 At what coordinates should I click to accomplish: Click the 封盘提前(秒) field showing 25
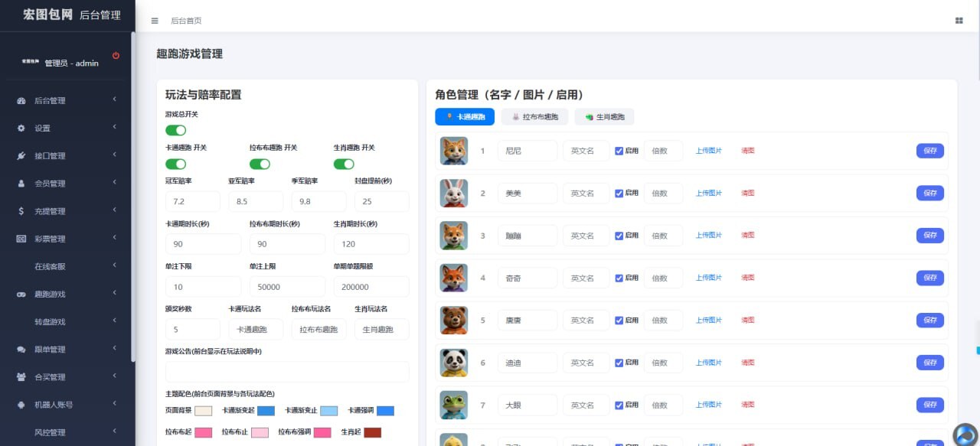(x=381, y=201)
